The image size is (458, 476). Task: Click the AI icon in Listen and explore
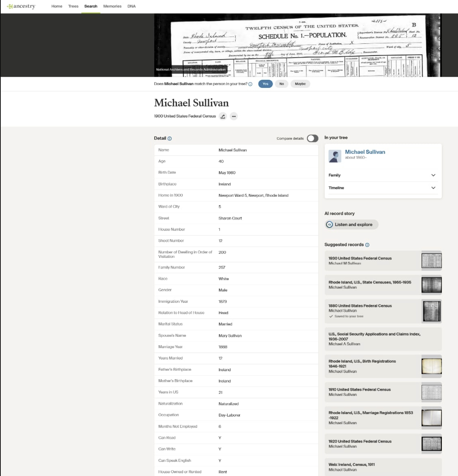coord(330,224)
